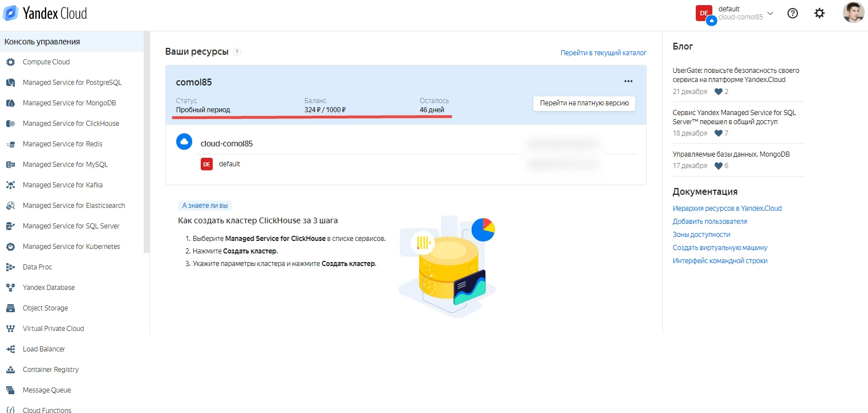The image size is (868, 413).
Task: Open Интерфейс командной строки documentation link
Action: 720,261
